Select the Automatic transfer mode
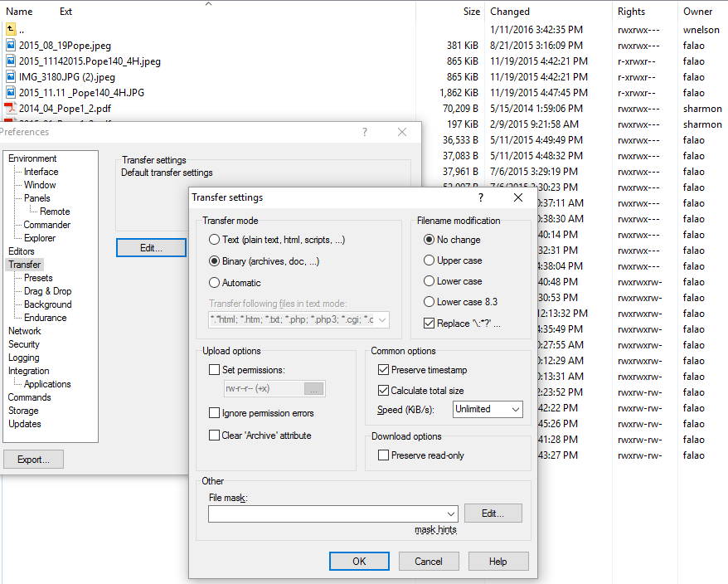This screenshot has height=584, width=728. 215,283
